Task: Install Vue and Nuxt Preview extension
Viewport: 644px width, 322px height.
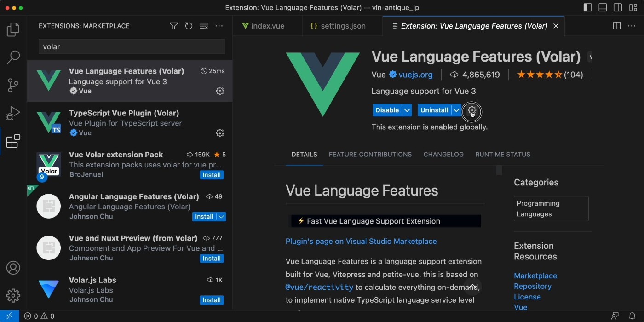Action: coord(212,259)
